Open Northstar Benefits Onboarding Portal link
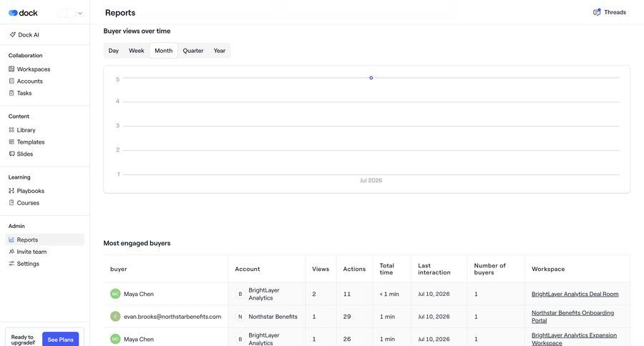Image resolution: width=644 pixels, height=346 pixels. tap(572, 317)
